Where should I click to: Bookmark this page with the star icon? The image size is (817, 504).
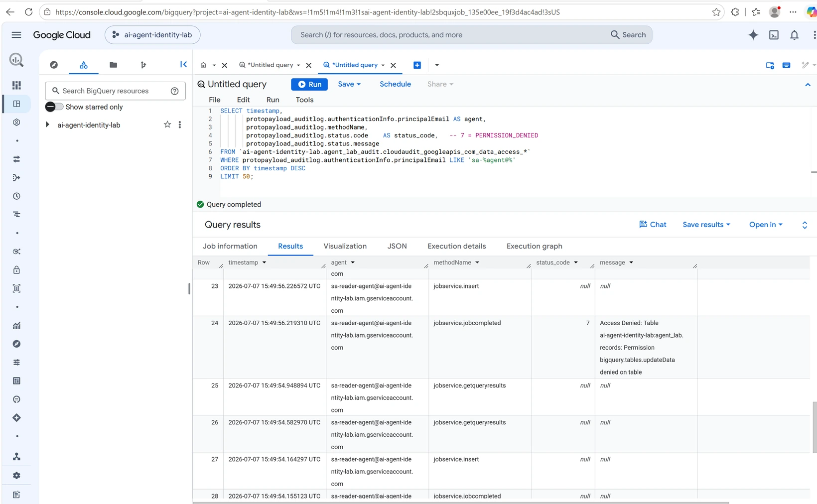click(716, 12)
